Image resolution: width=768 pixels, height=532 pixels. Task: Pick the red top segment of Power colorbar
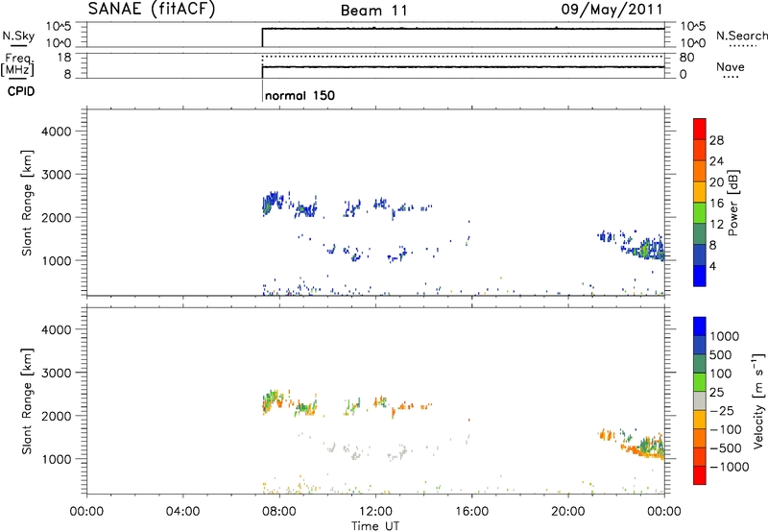(700, 130)
